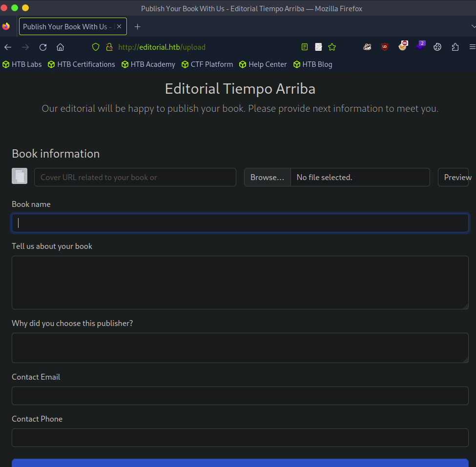Image resolution: width=476 pixels, height=467 pixels.
Task: Reload the page with the refresh icon
Action: pos(43,47)
